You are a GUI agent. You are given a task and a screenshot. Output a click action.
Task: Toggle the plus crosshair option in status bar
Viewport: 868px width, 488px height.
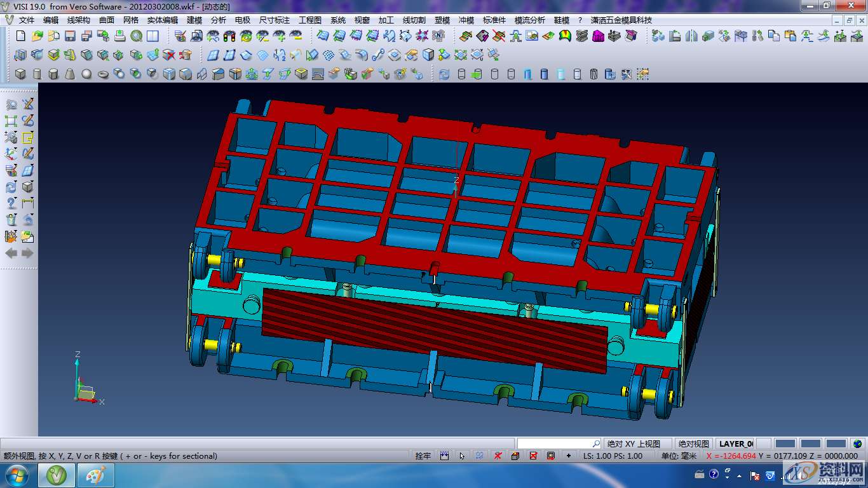(x=568, y=456)
